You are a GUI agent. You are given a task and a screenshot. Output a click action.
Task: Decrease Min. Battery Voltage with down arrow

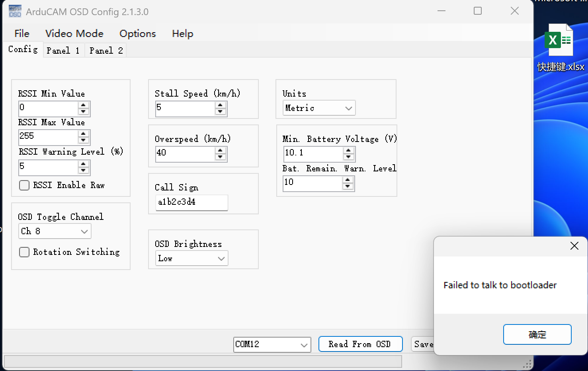click(x=348, y=157)
